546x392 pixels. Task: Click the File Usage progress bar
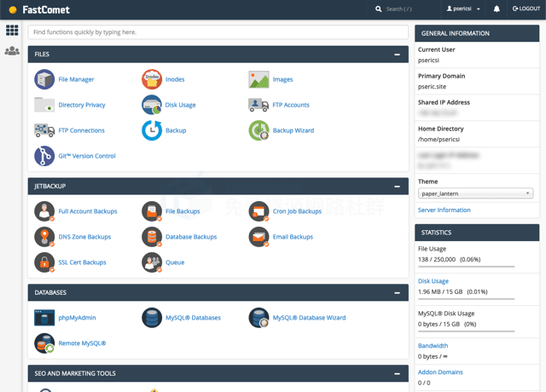(x=467, y=267)
